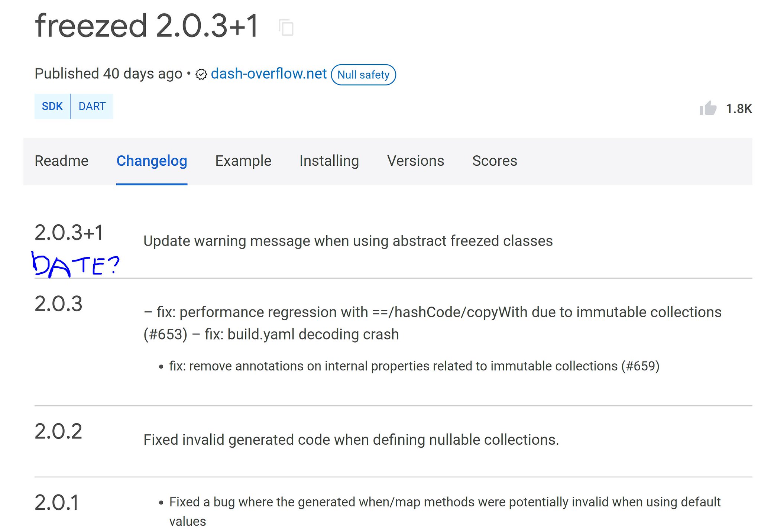Select the Changelog tab underline indicator
Viewport: 761px width, 532px height.
(x=152, y=184)
